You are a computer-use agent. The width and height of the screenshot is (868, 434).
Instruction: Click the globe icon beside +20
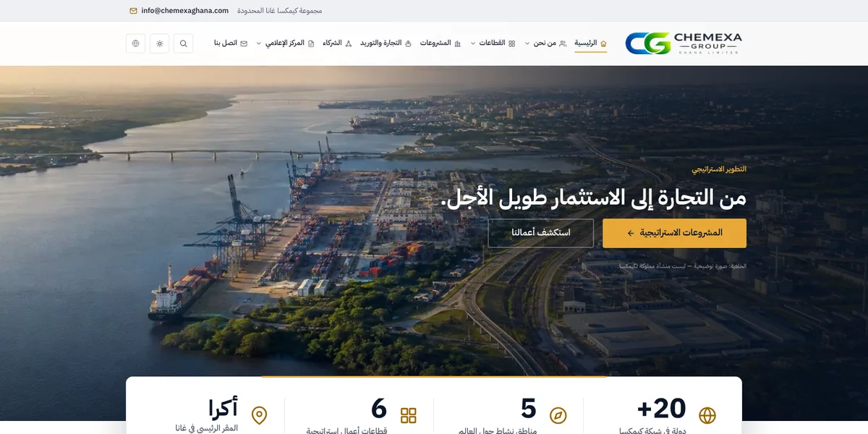[707, 415]
